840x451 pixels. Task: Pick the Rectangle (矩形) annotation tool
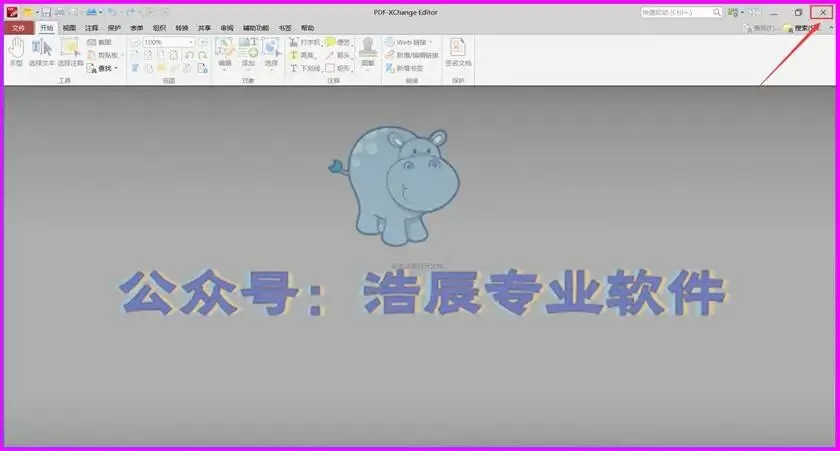click(338, 68)
